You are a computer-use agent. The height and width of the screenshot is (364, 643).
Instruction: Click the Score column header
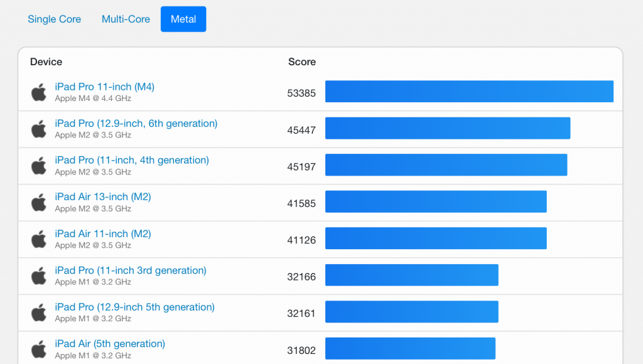(x=302, y=62)
